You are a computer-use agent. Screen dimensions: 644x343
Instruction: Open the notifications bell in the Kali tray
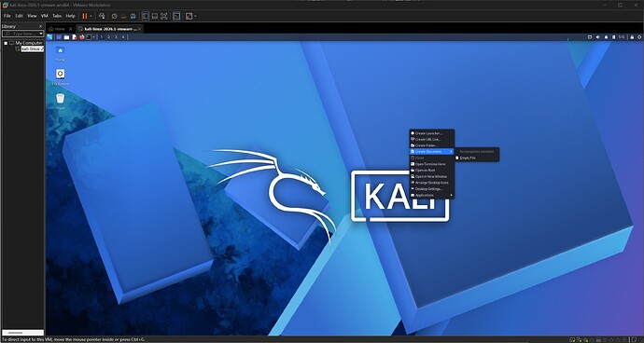[607, 37]
